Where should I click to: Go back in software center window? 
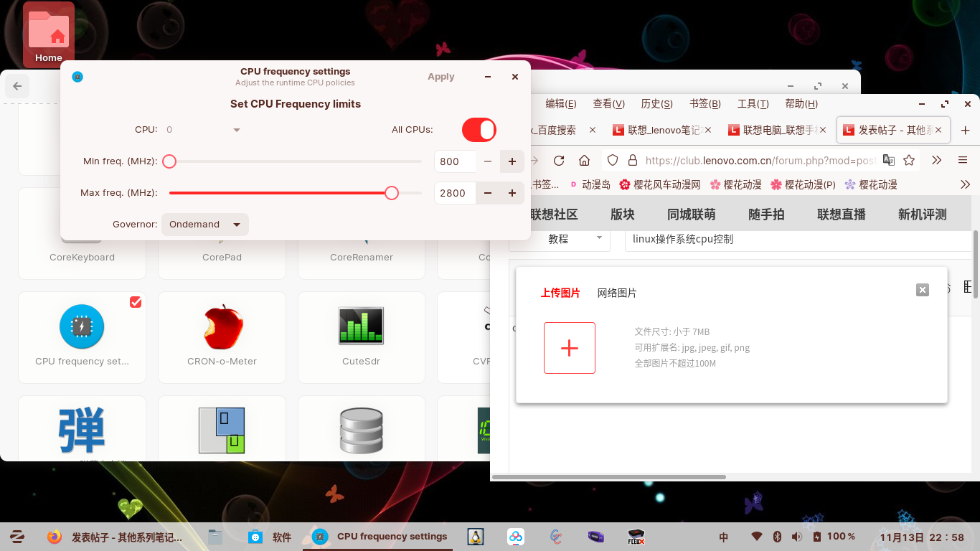17,86
